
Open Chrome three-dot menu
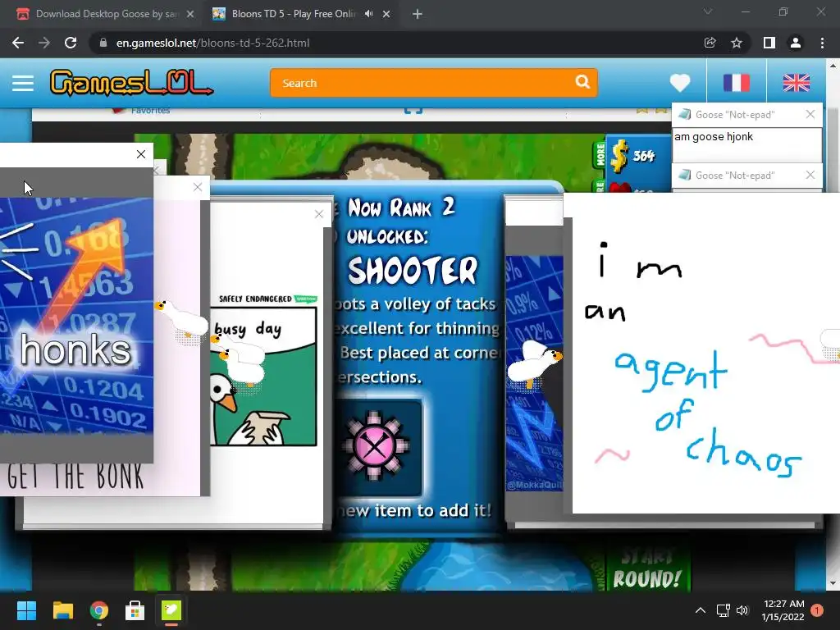coord(822,43)
